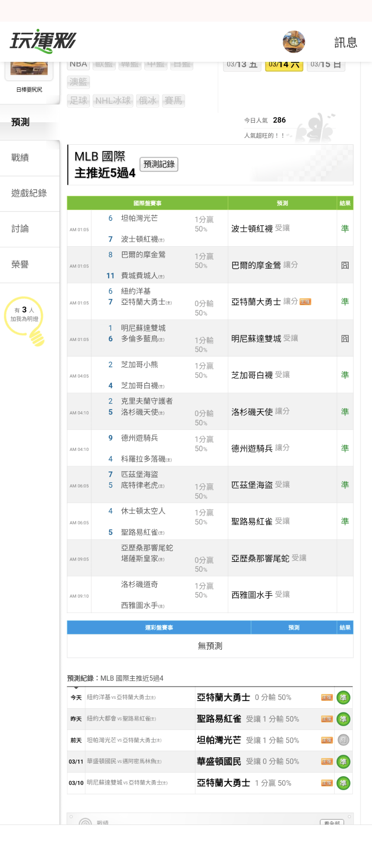Choose the 足球 league filter
This screenshot has height=868, width=372.
78,101
